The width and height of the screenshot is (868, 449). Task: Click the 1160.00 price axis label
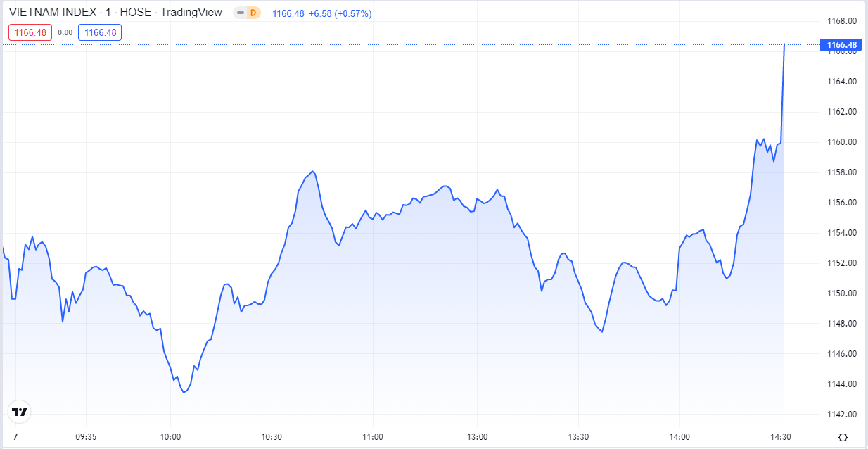[842, 142]
